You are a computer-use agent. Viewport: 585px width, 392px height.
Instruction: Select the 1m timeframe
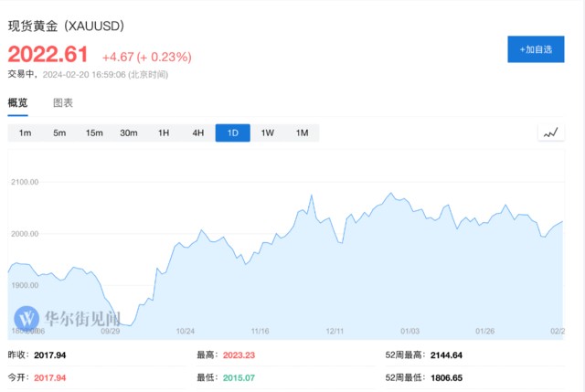point(26,133)
